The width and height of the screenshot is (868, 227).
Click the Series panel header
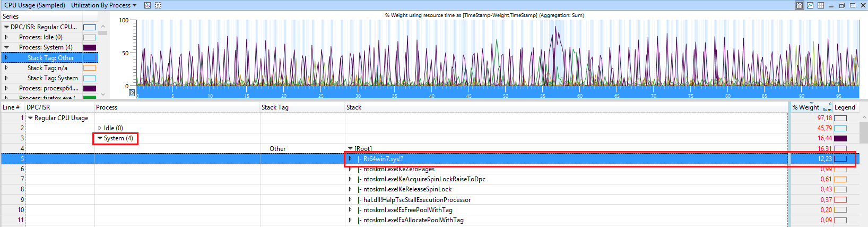tap(11, 16)
